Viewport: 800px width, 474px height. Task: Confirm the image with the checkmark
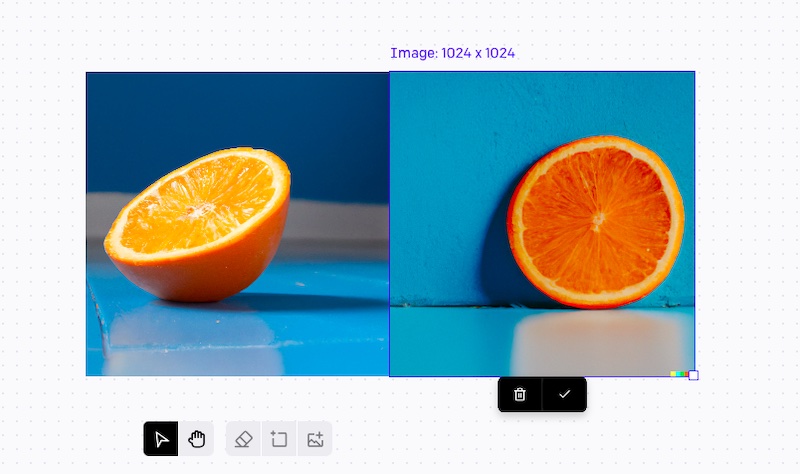click(x=565, y=394)
